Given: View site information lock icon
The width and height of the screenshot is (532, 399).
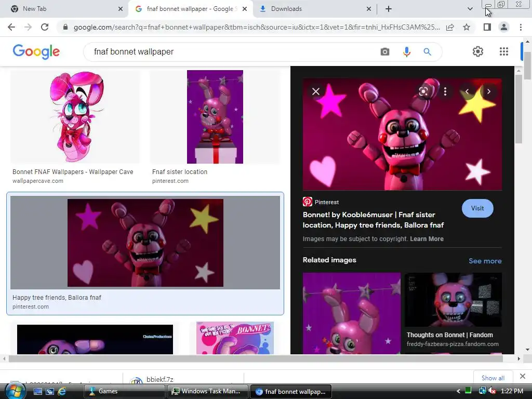Looking at the screenshot, I should point(65,27).
